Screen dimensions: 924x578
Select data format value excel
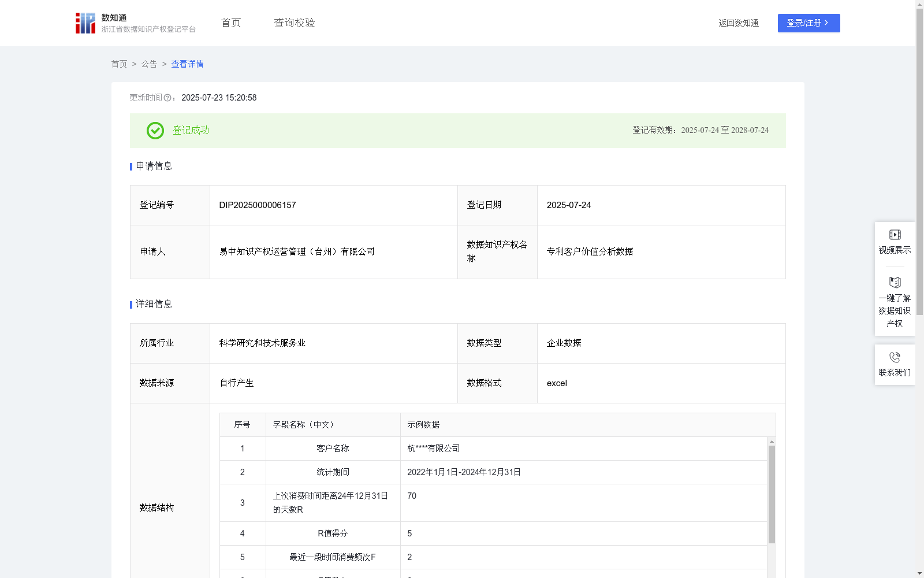click(x=557, y=383)
